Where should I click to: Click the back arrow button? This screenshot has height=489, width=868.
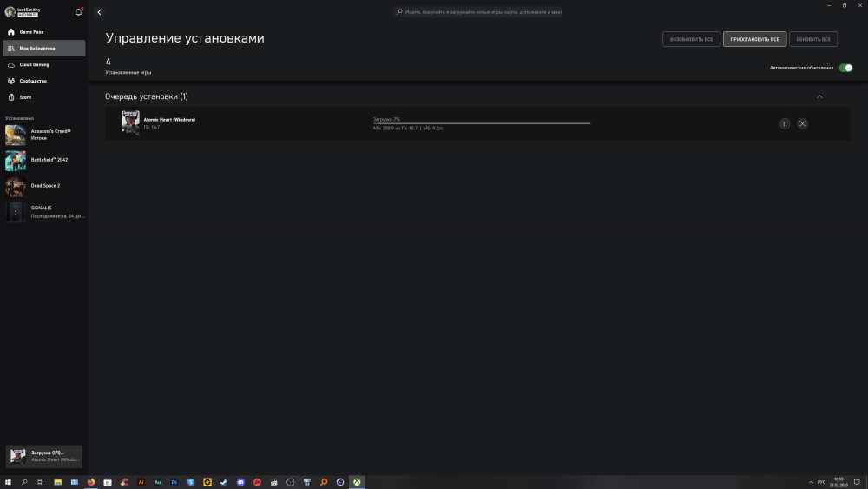coord(99,12)
